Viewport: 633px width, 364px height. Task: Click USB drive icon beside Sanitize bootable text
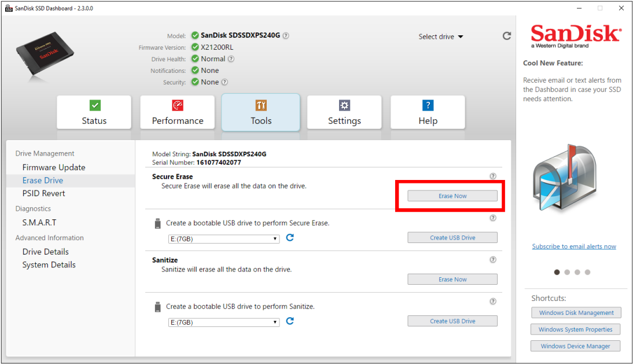coord(158,307)
